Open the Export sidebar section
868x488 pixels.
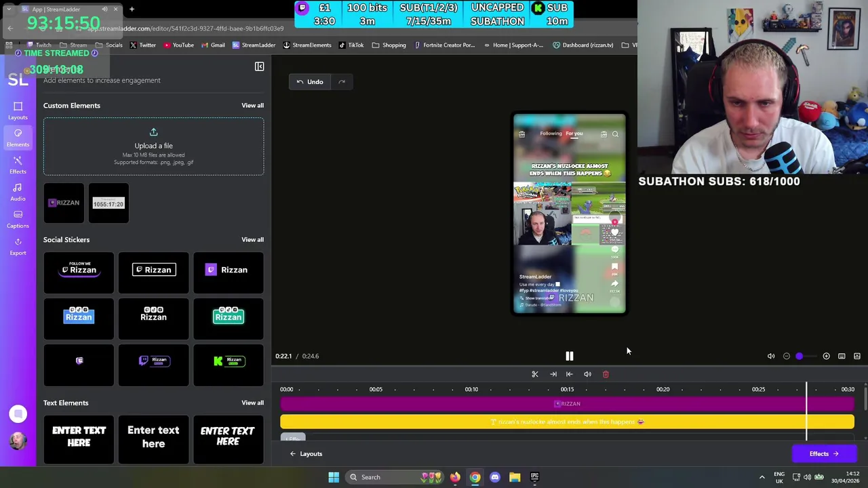coord(18,246)
